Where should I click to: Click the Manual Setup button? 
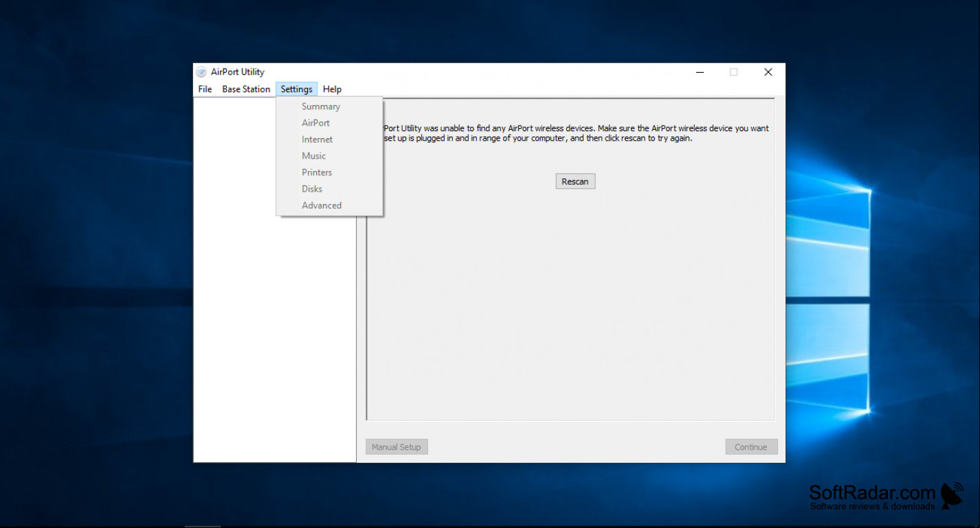[x=397, y=447]
